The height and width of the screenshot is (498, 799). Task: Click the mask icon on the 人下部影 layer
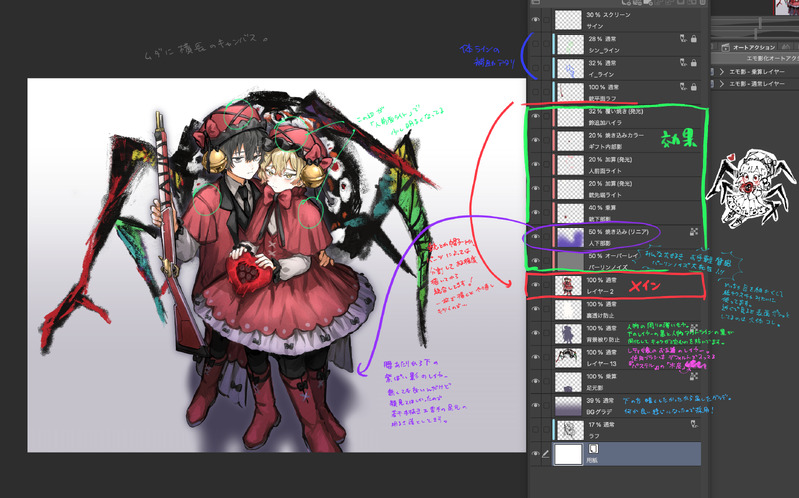point(694,232)
